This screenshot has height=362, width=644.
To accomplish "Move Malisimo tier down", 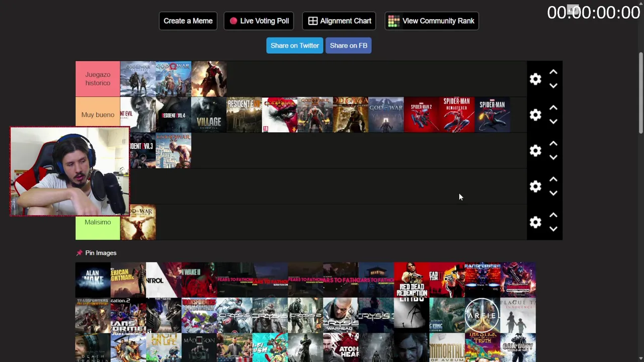I will [553, 229].
